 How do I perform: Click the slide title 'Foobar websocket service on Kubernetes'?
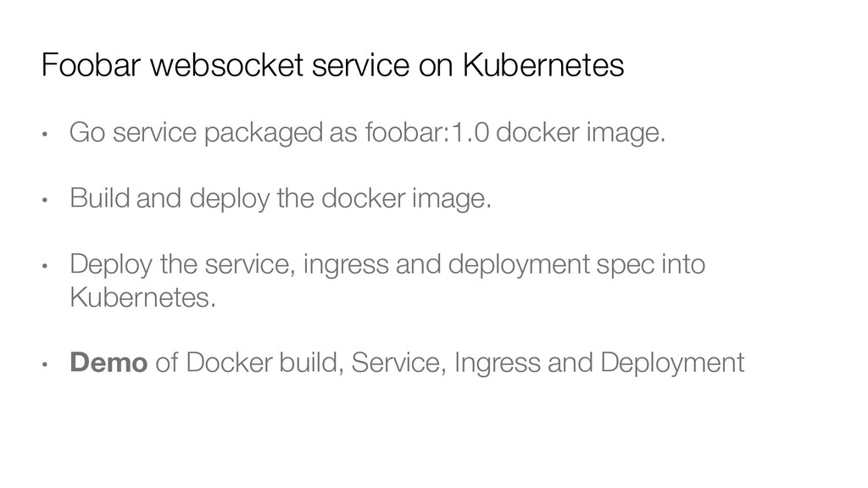point(332,64)
